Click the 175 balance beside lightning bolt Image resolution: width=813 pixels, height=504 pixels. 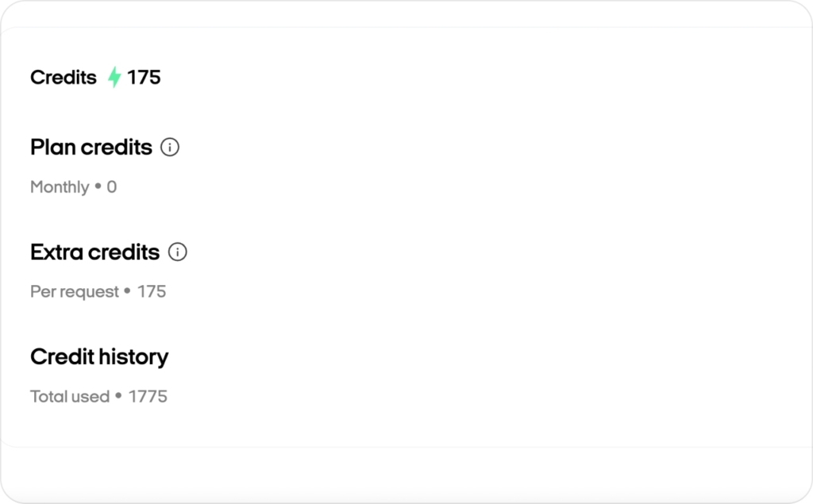coord(144,77)
